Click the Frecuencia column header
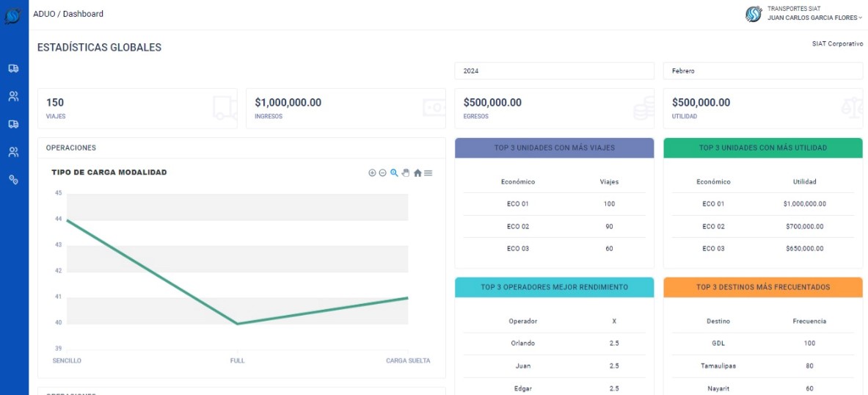Screen dimensions: 868x395 [x=809, y=322]
